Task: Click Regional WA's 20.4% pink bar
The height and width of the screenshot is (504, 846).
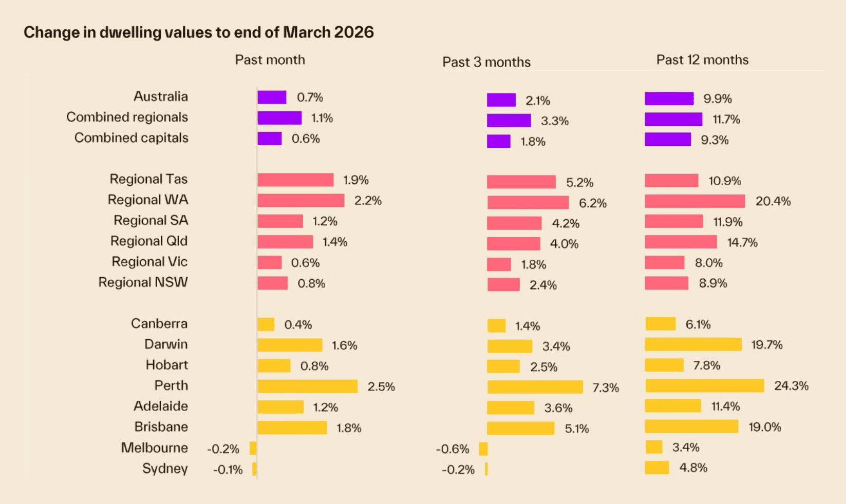Action: click(x=694, y=201)
